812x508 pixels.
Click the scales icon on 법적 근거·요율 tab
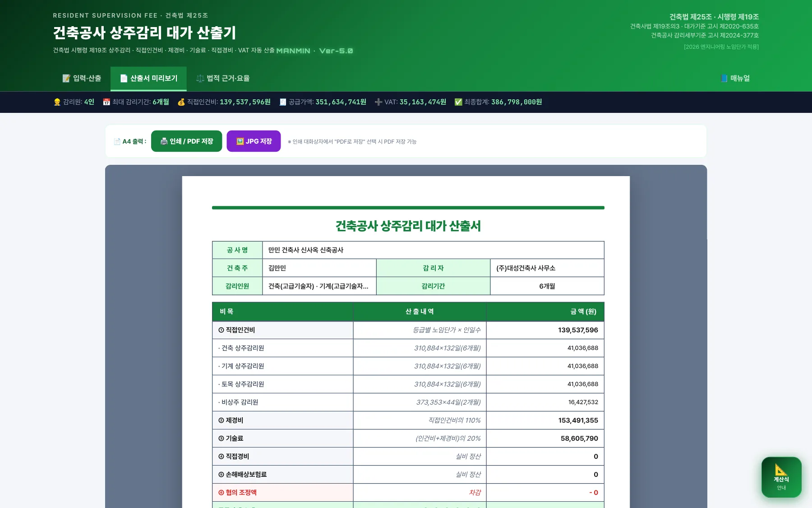point(200,79)
